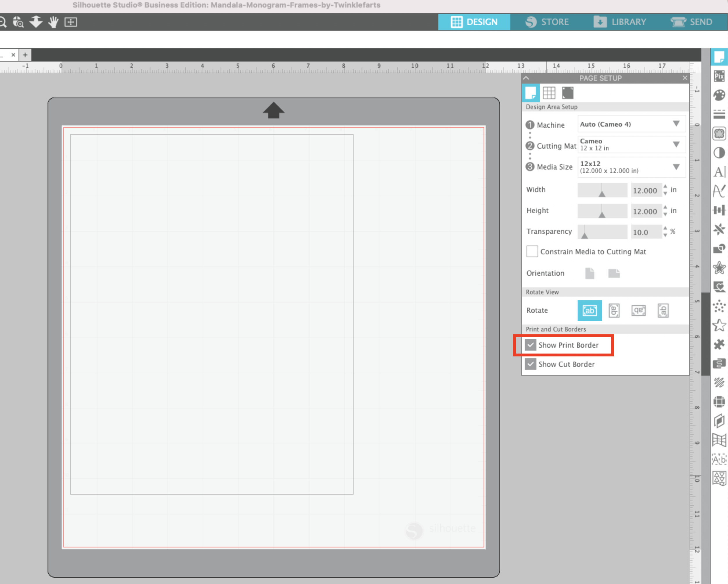Viewport: 728px width, 584px height.
Task: Open the Cutting Mat dropdown
Action: click(676, 145)
